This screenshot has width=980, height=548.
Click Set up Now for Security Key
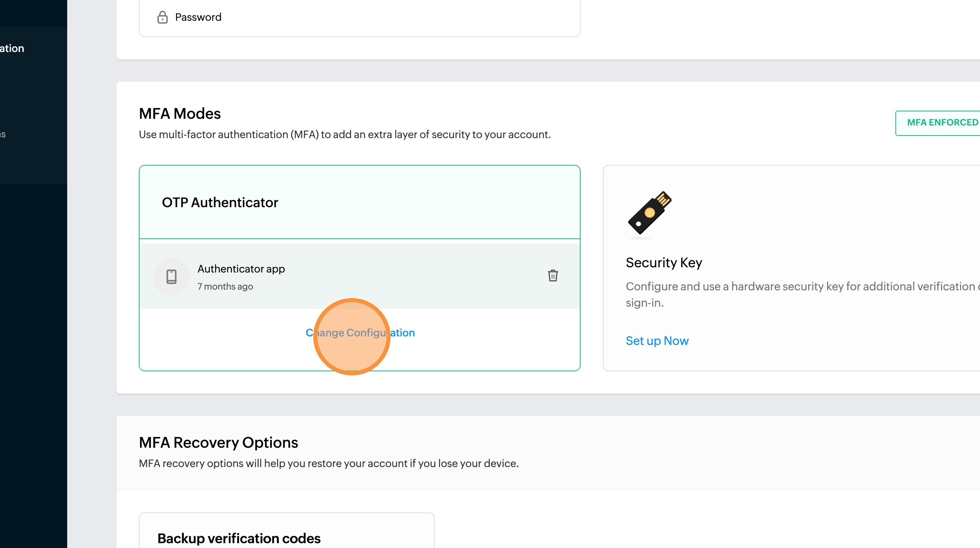(x=657, y=340)
